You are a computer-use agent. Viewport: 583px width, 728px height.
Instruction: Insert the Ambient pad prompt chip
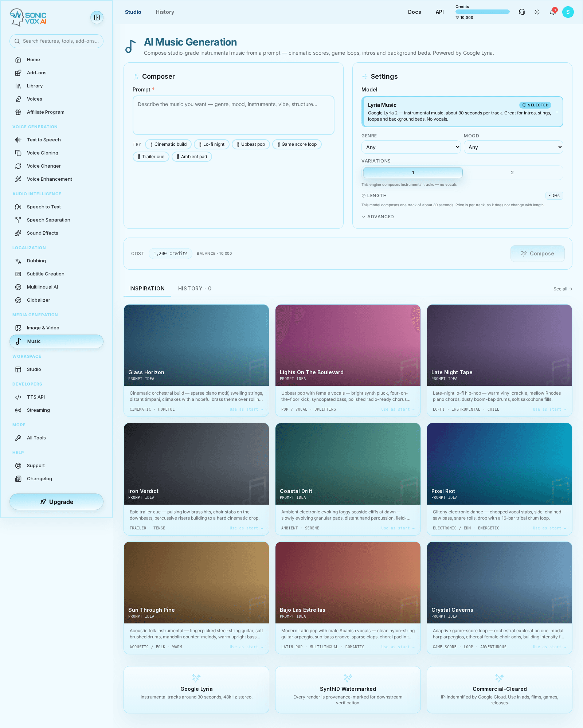pyautogui.click(x=192, y=157)
